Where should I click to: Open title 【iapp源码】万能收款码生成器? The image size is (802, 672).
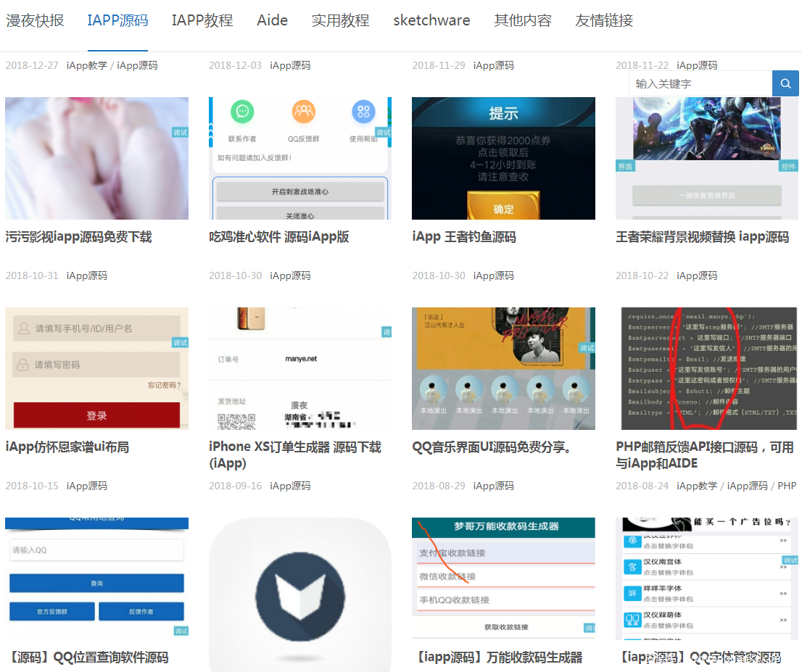tap(497, 658)
